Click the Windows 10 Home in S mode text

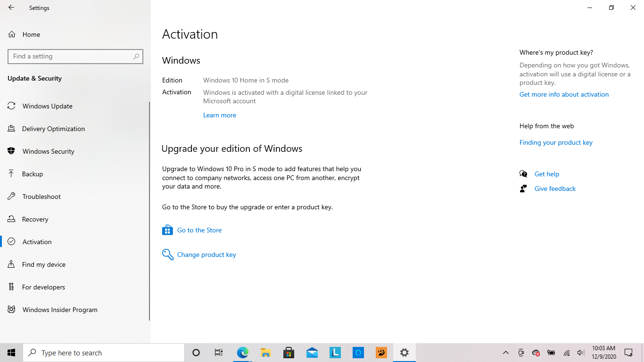pos(246,80)
